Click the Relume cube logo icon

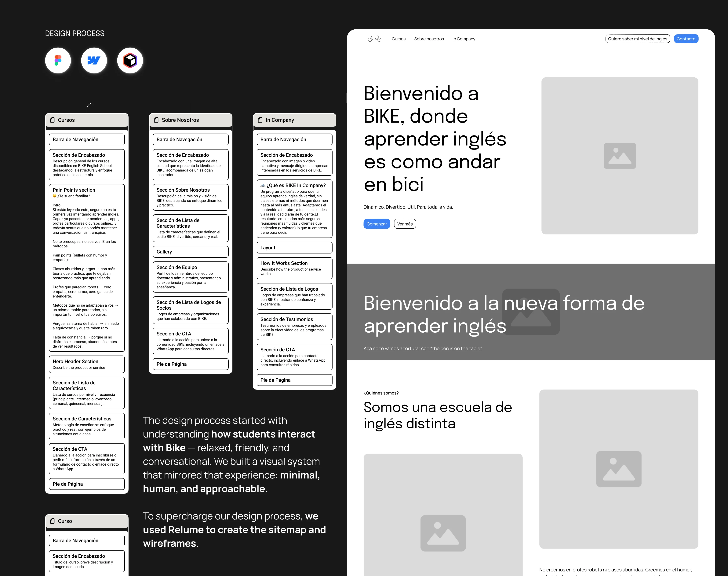point(130,60)
